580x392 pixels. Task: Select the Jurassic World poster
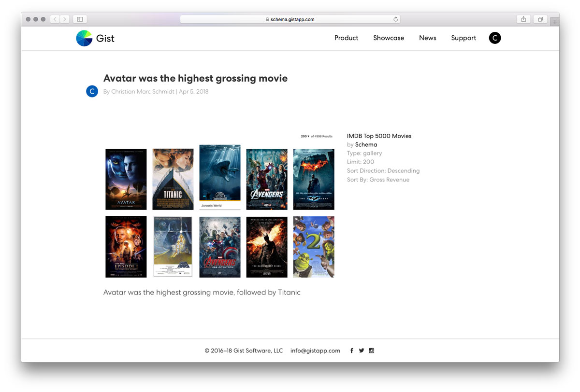(219, 177)
